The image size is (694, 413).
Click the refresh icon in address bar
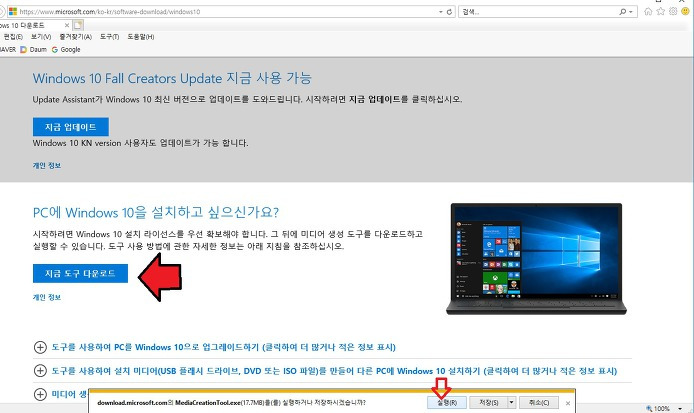[449, 12]
